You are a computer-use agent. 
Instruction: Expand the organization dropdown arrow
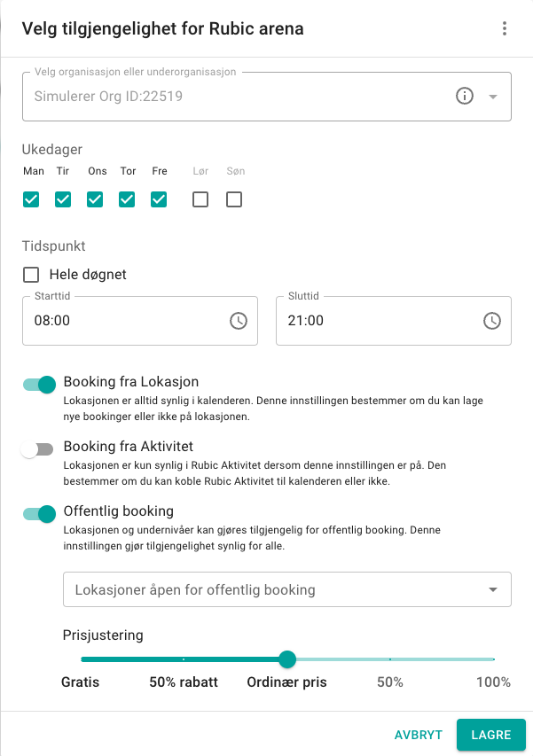[492, 97]
